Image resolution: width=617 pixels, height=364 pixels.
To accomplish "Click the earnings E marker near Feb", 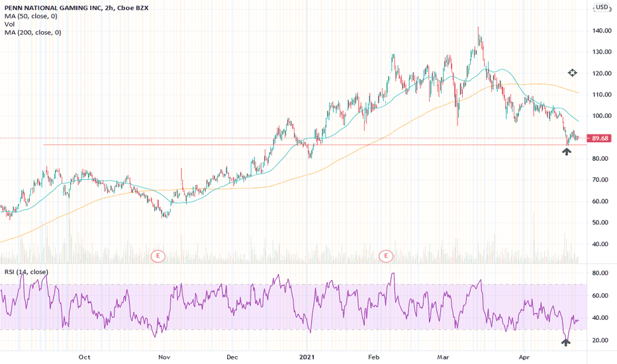I will click(x=385, y=255).
